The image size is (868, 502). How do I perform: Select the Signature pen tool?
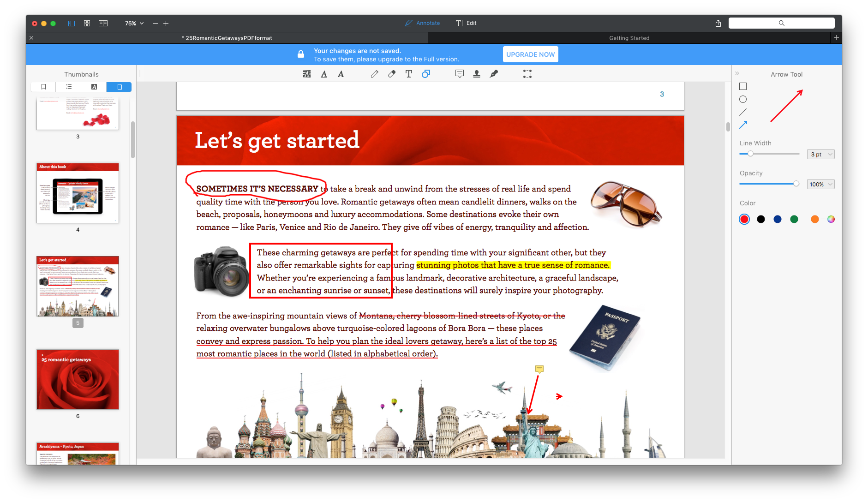pos(493,73)
